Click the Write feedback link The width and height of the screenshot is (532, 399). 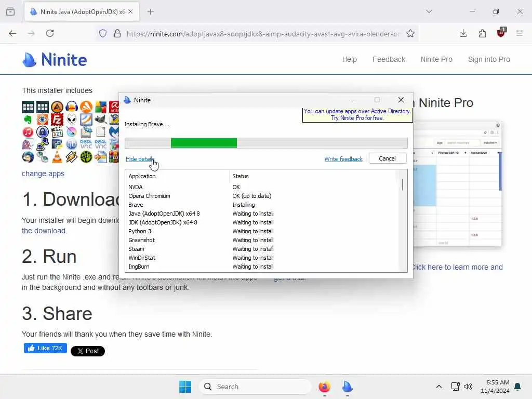[343, 159]
